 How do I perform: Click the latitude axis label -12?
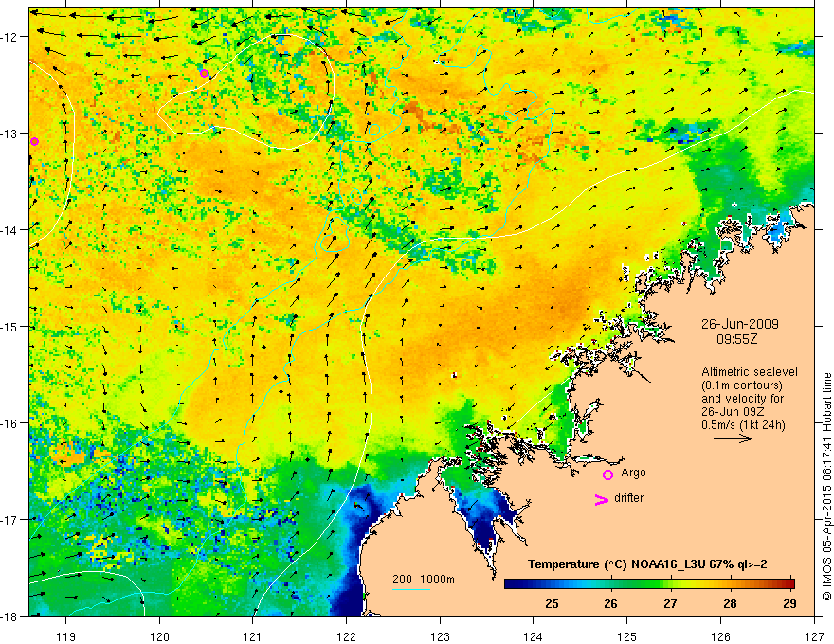(10, 37)
